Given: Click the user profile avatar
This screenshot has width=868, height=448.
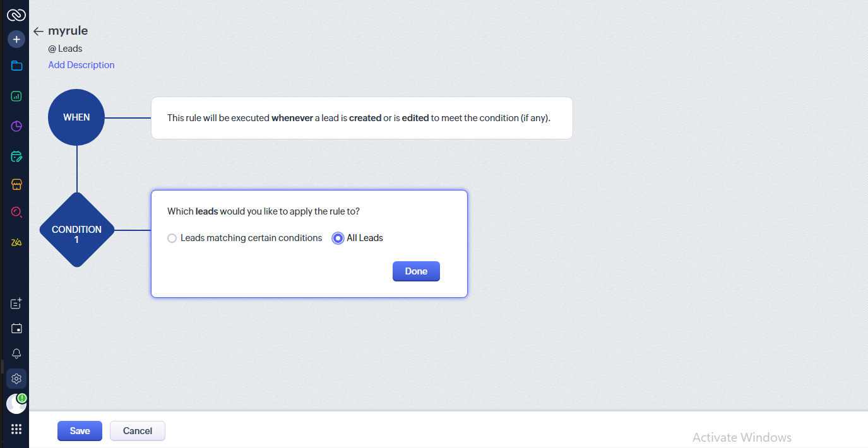Looking at the screenshot, I should [15, 404].
